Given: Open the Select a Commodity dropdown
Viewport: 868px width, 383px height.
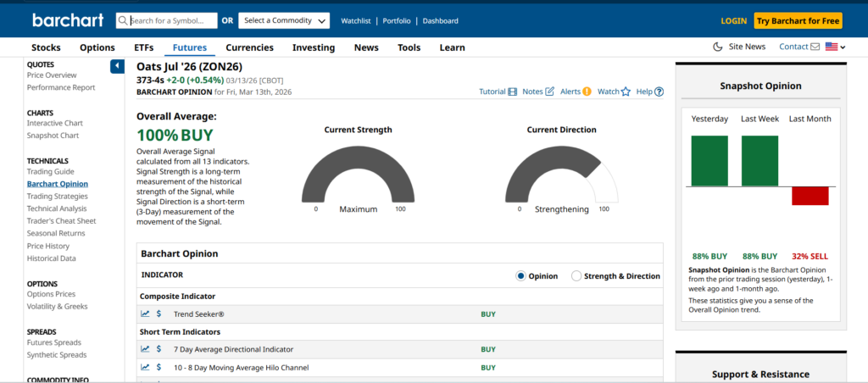Looking at the screenshot, I should click(x=283, y=20).
